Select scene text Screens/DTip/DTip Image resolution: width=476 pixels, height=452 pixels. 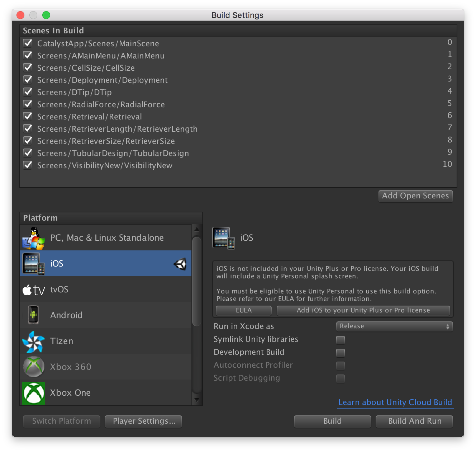tap(74, 93)
